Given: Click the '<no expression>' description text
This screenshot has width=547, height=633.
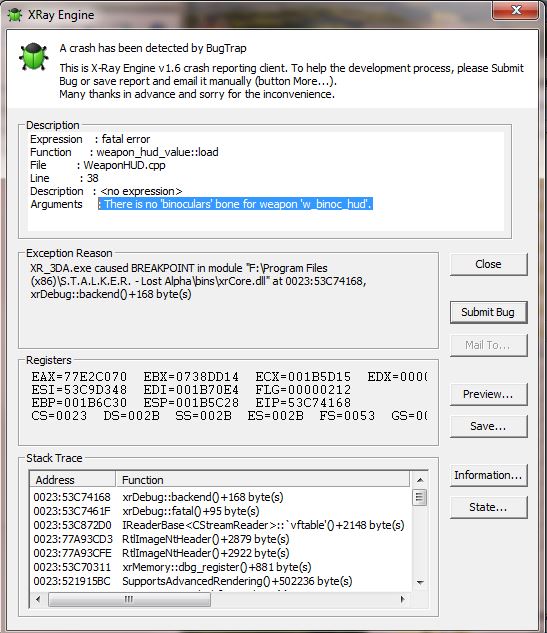Looking at the screenshot, I should coord(141,191).
